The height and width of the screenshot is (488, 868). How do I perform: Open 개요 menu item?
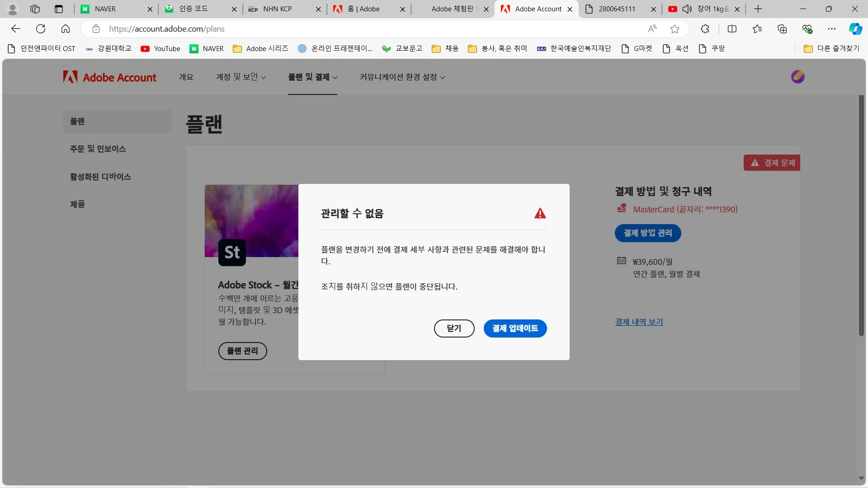click(186, 77)
